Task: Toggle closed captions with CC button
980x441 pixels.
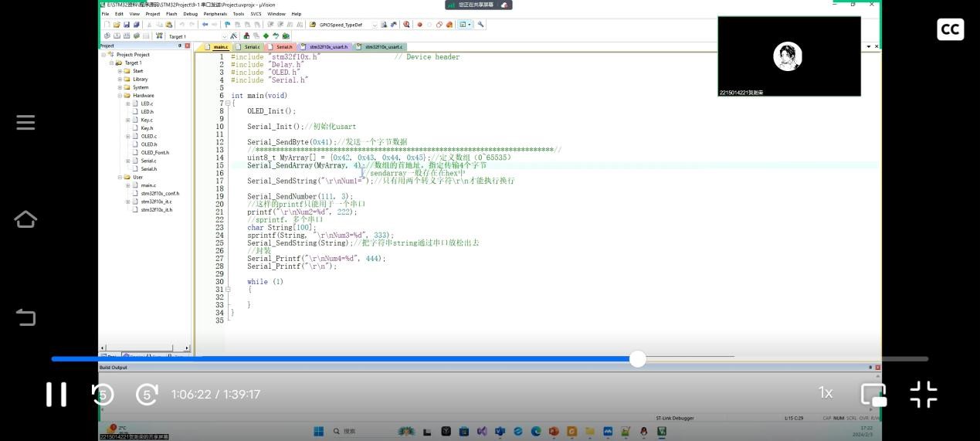Action: [x=950, y=29]
